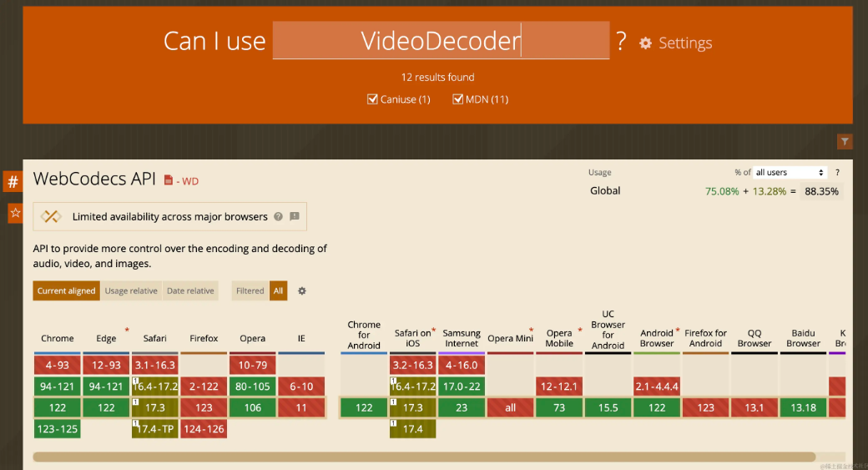Star the WebCodecs API feature
This screenshot has height=470, width=868.
pyautogui.click(x=15, y=213)
